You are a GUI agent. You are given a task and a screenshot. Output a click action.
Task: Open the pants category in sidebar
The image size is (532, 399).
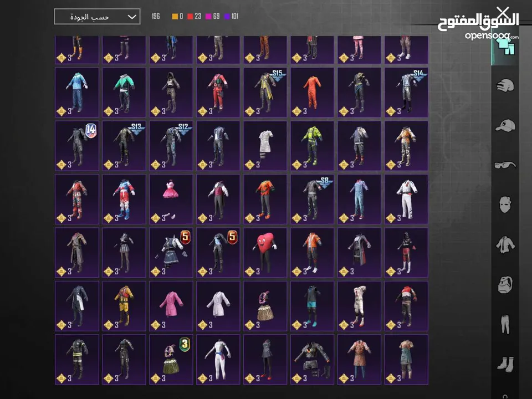coord(505,324)
